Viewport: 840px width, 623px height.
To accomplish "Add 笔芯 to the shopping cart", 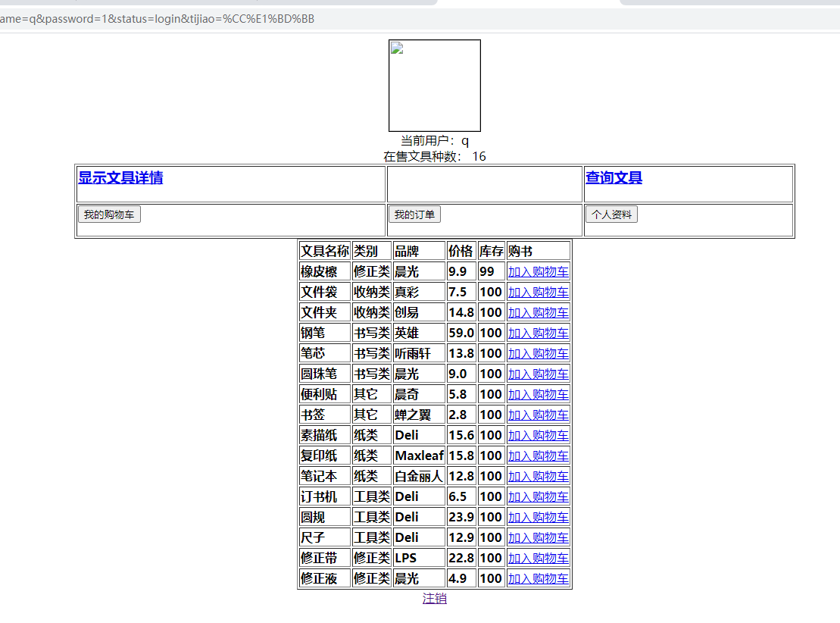I will coord(538,354).
